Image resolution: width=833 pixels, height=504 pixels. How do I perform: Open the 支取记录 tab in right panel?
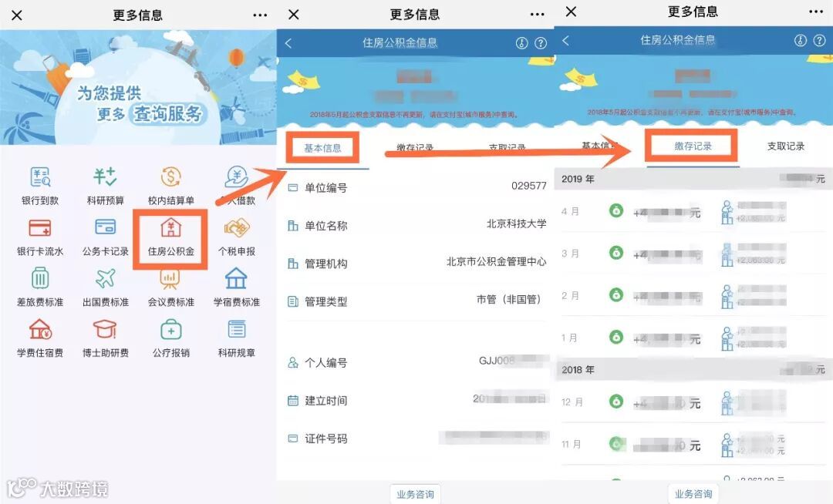pos(785,146)
